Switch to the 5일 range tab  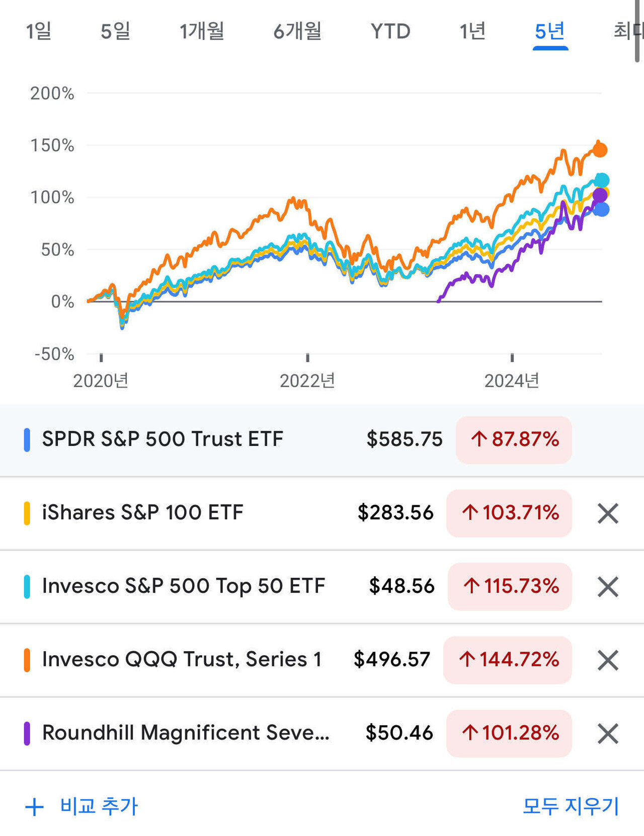115,31
